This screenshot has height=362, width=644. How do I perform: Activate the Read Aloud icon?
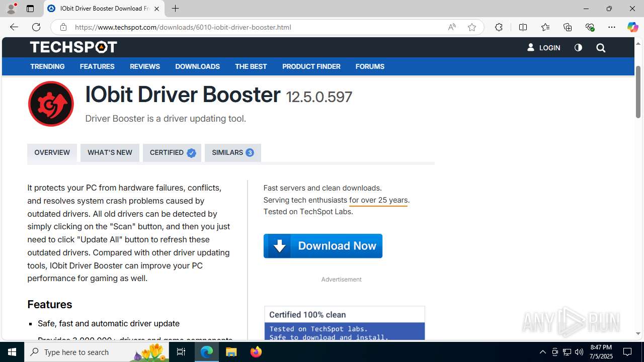click(x=452, y=27)
